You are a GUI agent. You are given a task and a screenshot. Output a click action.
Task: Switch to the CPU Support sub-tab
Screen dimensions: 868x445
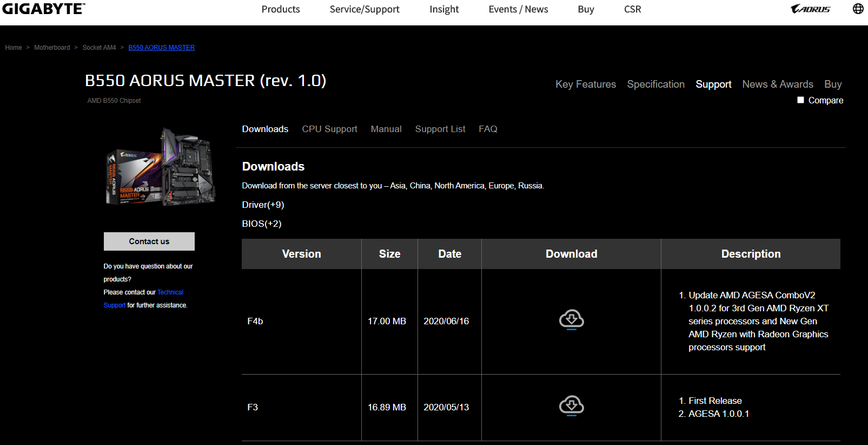coord(329,129)
